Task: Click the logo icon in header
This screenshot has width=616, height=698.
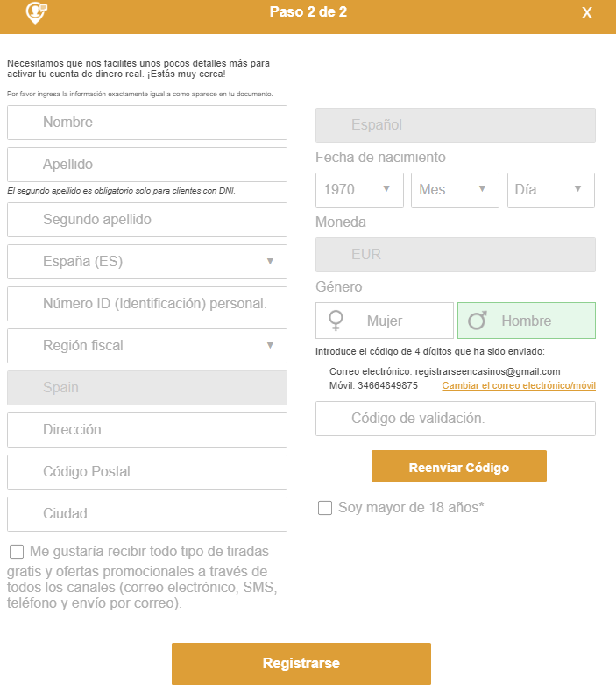Action: click(36, 13)
